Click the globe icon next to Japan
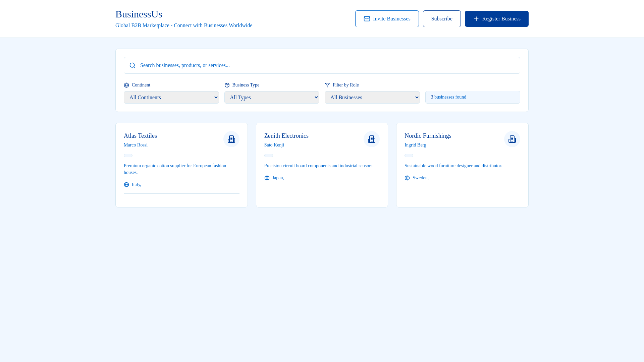The image size is (644, 362). (267, 178)
